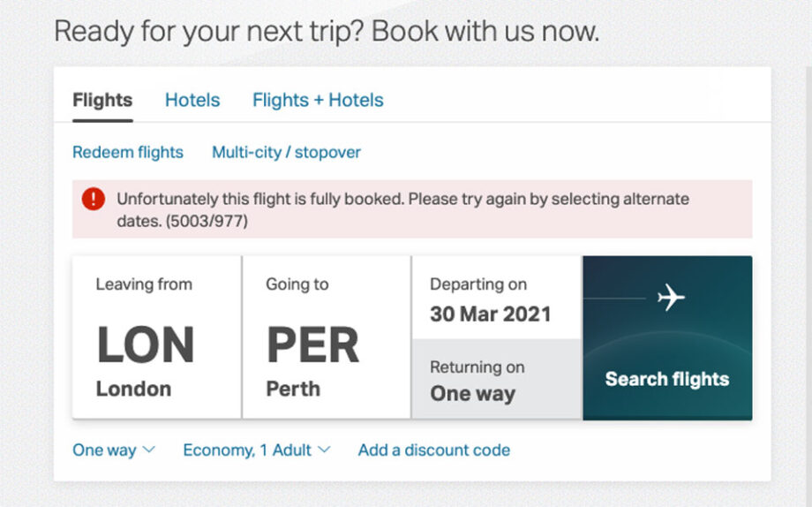Open the Redeem flights link

coord(128,152)
